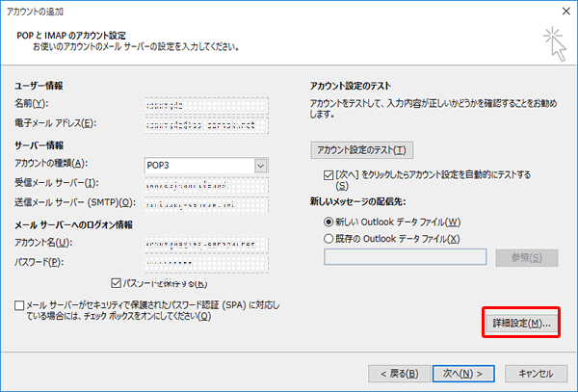Click the アカウント名(U) input field
The height and width of the screenshot is (392, 578).
(x=206, y=245)
